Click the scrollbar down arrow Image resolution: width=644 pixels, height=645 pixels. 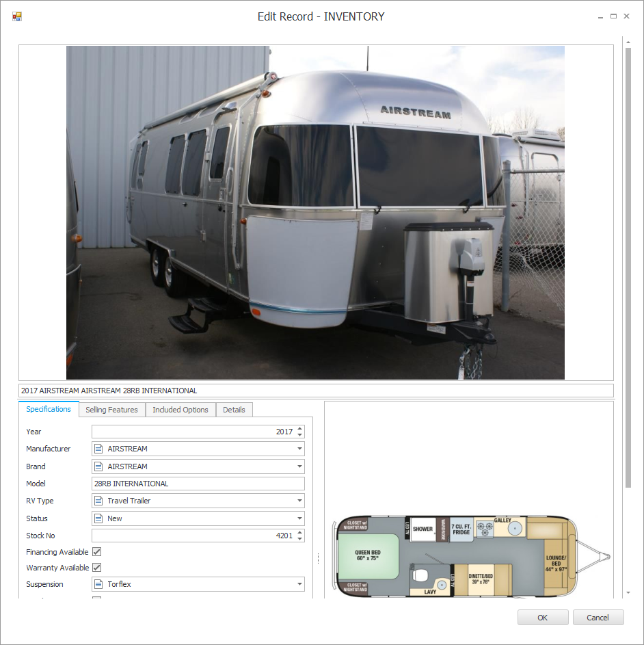pyautogui.click(x=628, y=593)
